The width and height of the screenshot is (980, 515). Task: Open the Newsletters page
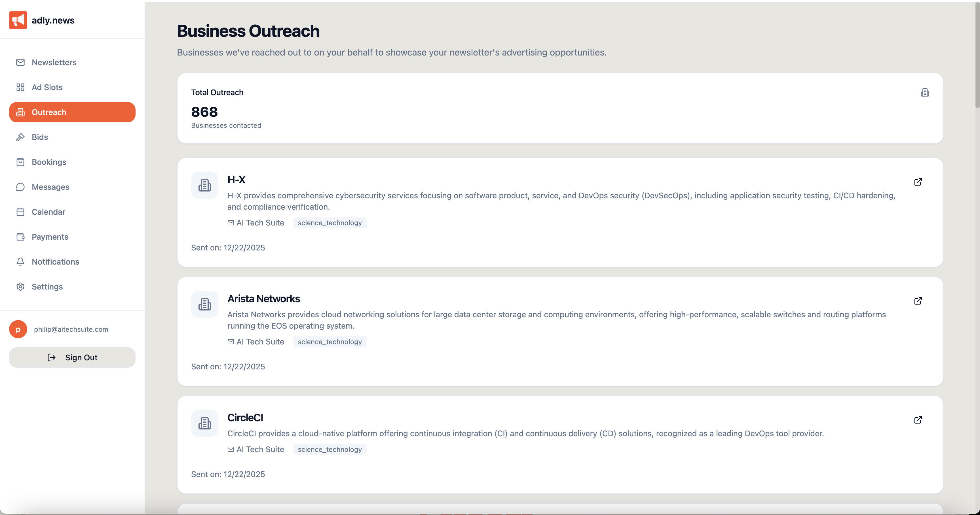54,62
